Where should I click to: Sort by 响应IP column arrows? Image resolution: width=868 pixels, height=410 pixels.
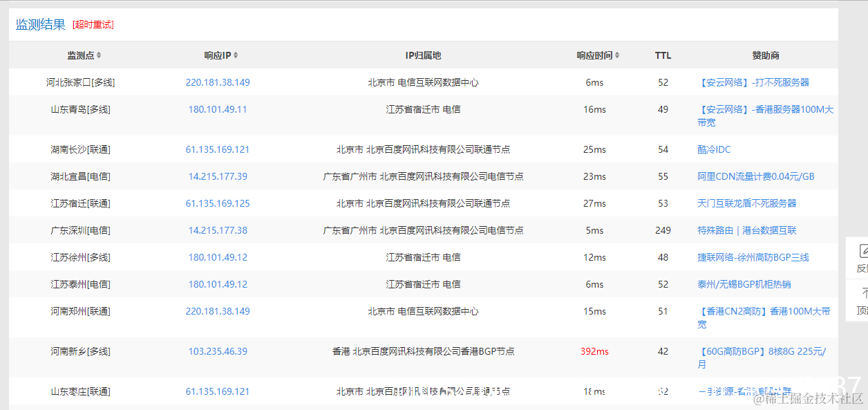[x=236, y=55]
